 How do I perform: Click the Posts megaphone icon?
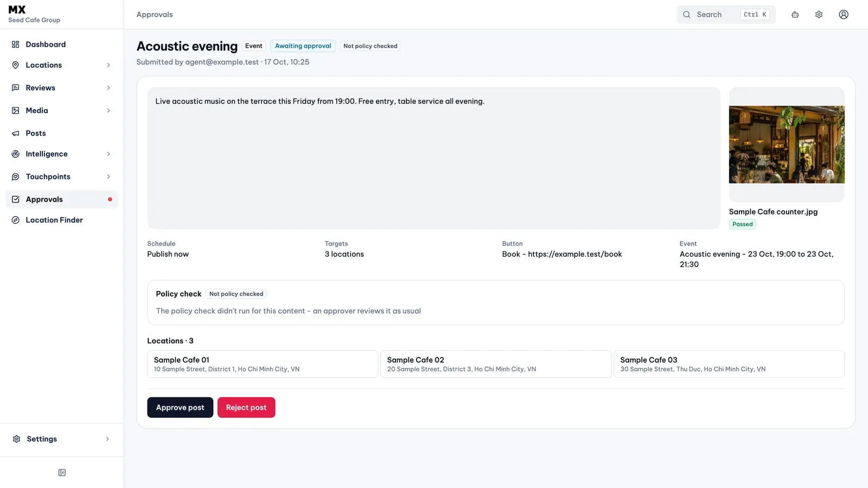[x=16, y=133]
